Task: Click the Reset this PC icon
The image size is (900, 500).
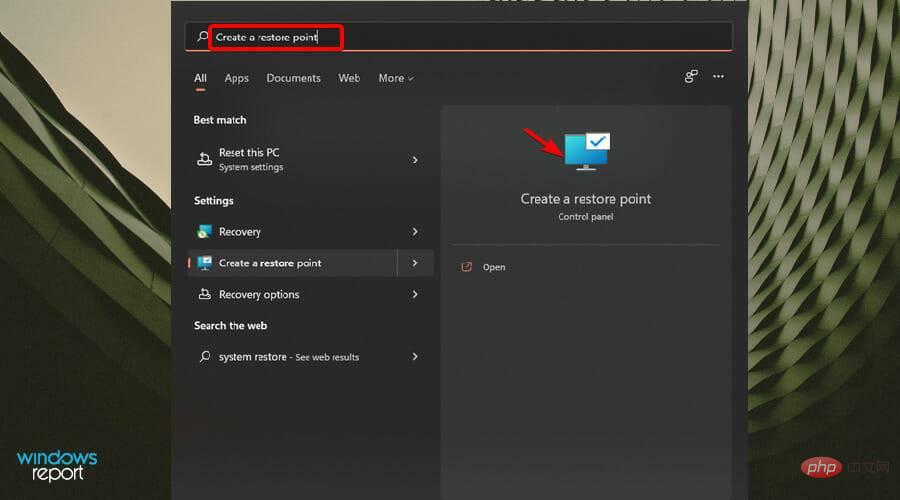Action: 204,159
